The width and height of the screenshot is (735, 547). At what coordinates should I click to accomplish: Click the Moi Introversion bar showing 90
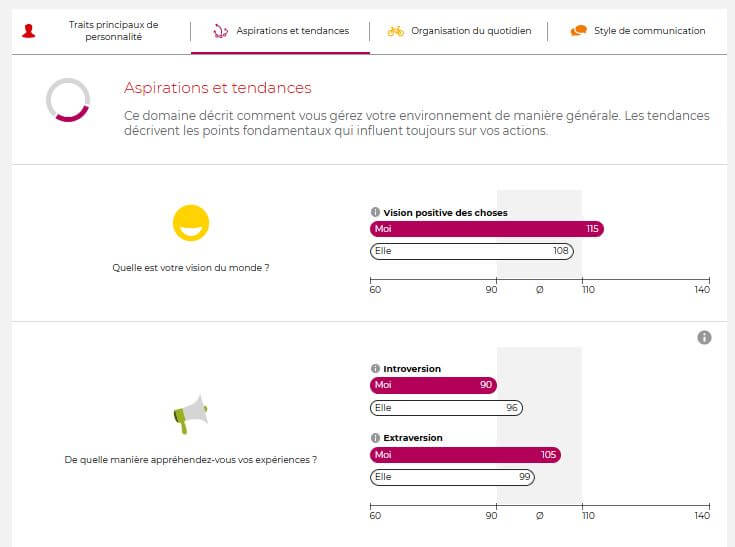[x=432, y=386]
